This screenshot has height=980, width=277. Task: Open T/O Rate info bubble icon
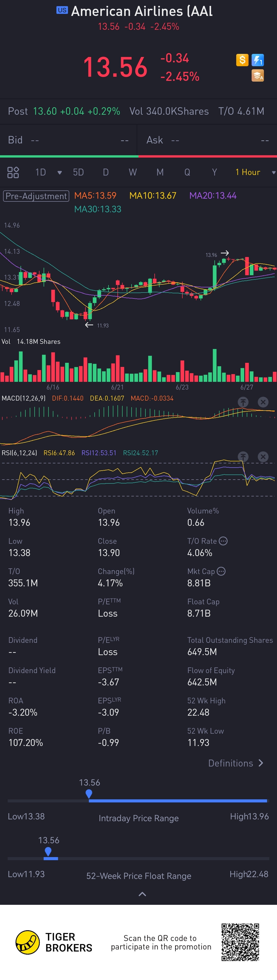223,541
